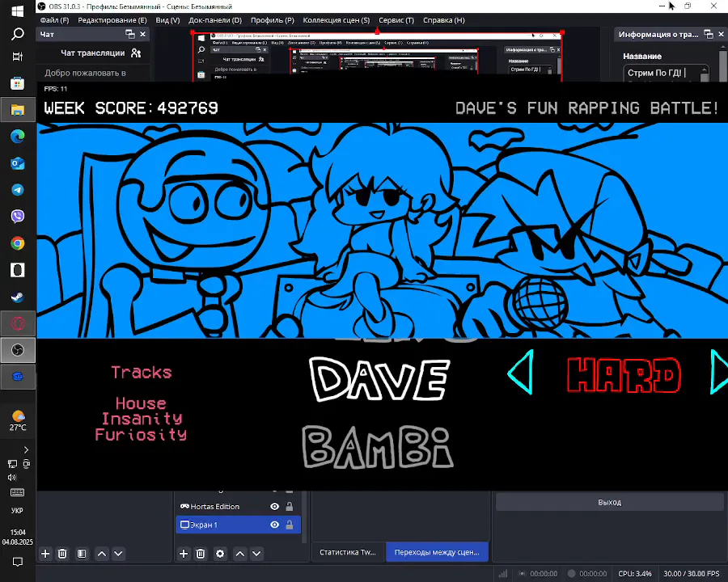
Task: Open Steam from taskbar
Action: coord(18,297)
